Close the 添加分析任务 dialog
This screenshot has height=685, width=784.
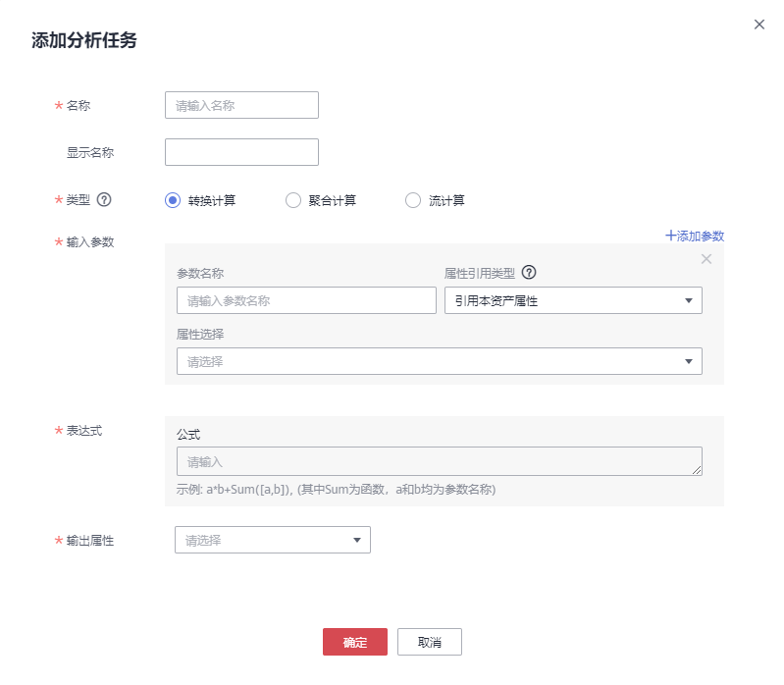759,25
